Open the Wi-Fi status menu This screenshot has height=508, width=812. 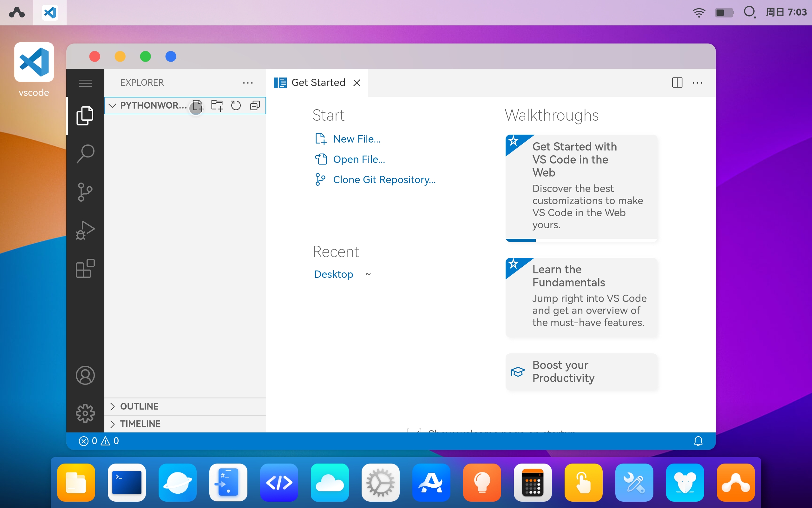699,13
